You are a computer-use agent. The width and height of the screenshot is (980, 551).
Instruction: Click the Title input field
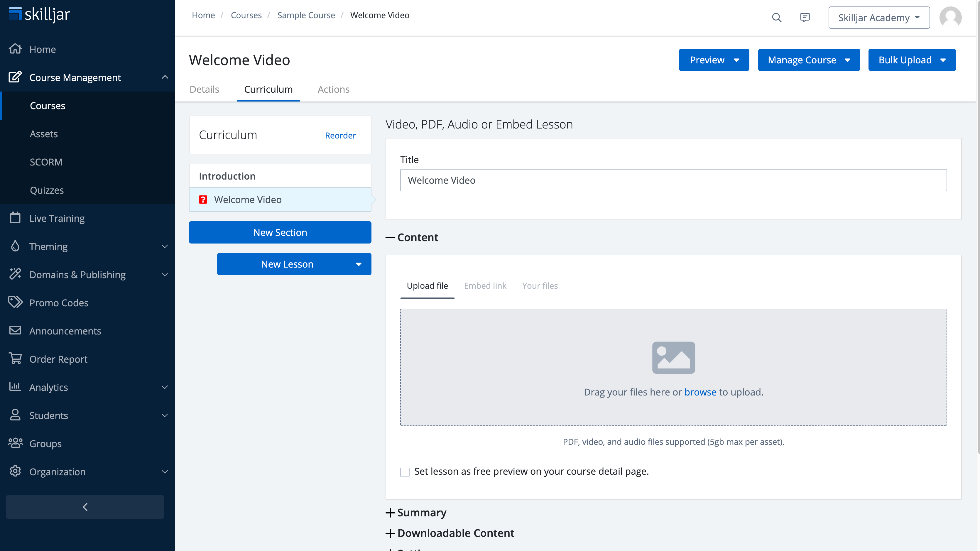click(673, 180)
